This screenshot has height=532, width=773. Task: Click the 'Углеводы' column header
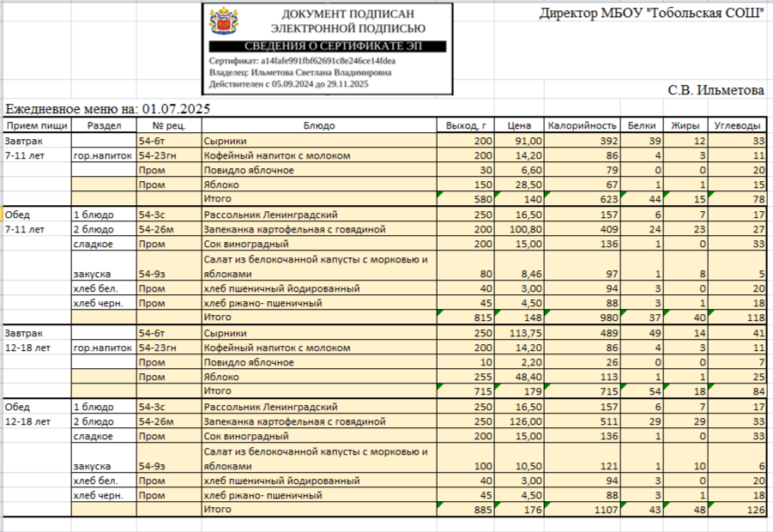[737, 125]
